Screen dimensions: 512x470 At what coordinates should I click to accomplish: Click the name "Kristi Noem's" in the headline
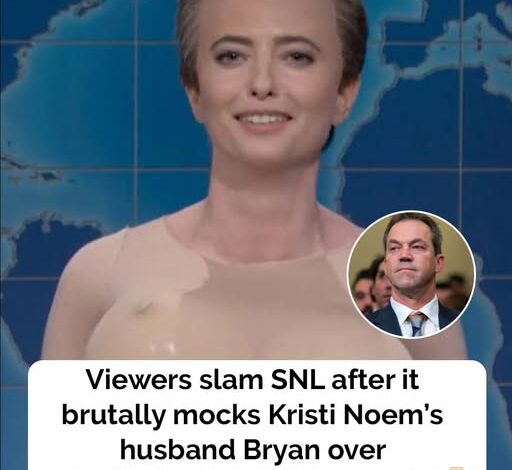tap(357, 415)
